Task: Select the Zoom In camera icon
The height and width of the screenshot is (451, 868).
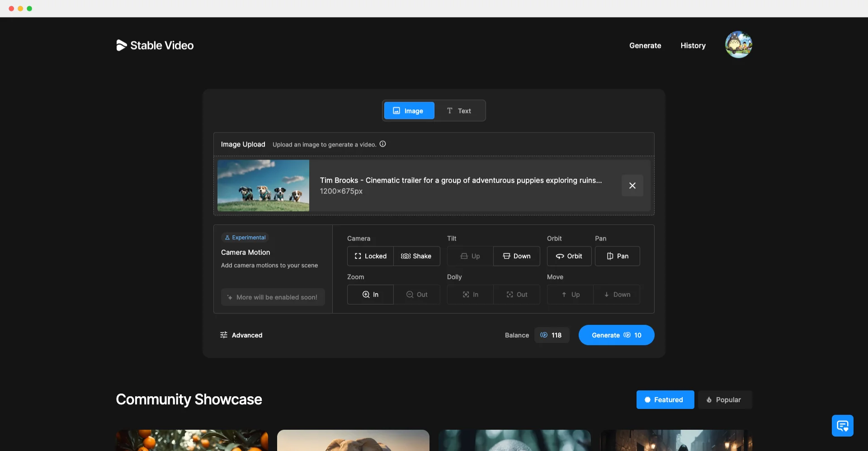Action: [x=366, y=294]
